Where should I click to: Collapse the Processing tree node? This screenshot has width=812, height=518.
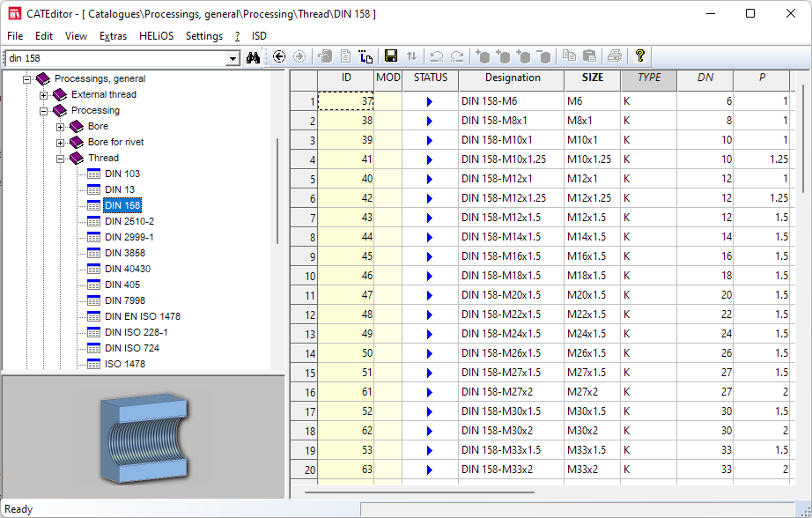click(x=43, y=111)
